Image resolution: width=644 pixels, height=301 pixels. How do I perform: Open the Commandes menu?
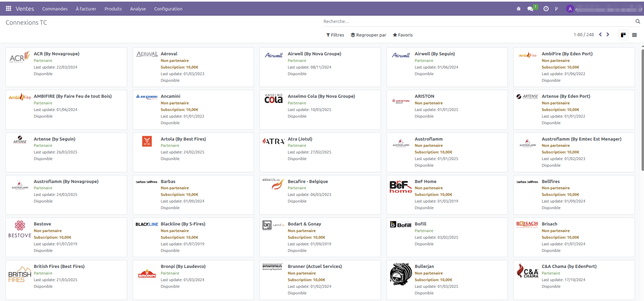(55, 9)
